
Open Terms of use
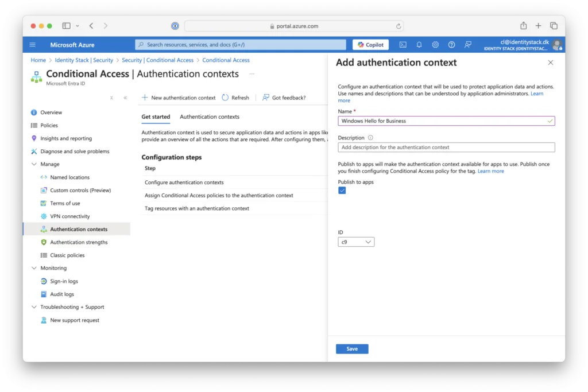65,204
